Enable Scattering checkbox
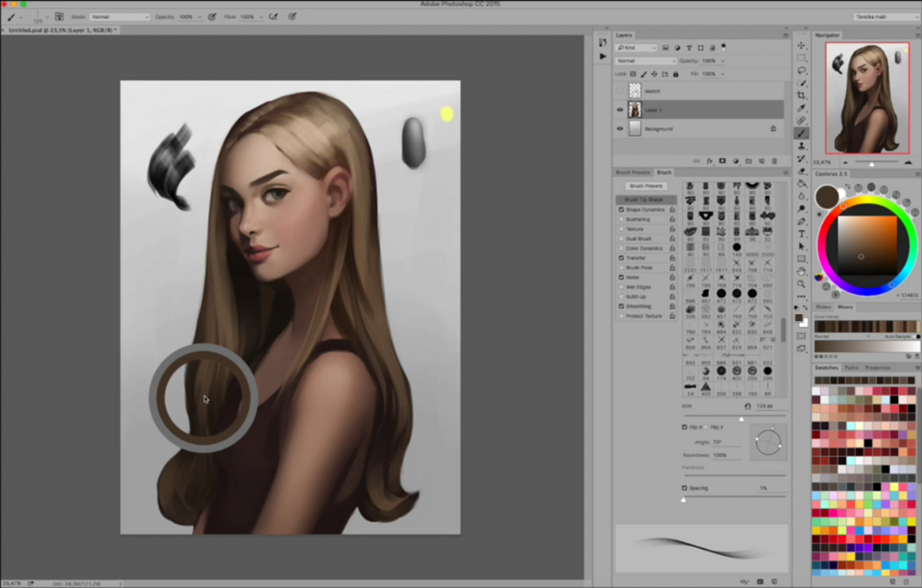Image resolution: width=922 pixels, height=588 pixels. (x=621, y=219)
